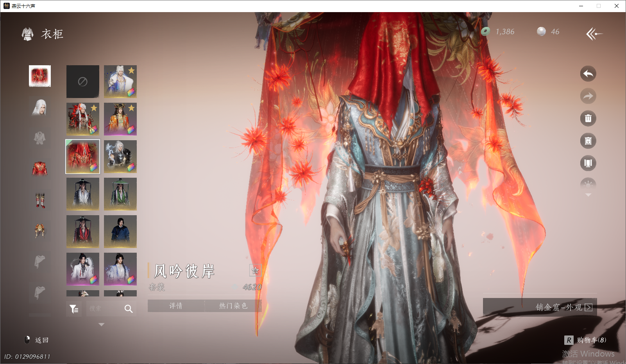This screenshot has width=626, height=364.
Task: Choose the starred orange crowned outfit
Action: 120,119
